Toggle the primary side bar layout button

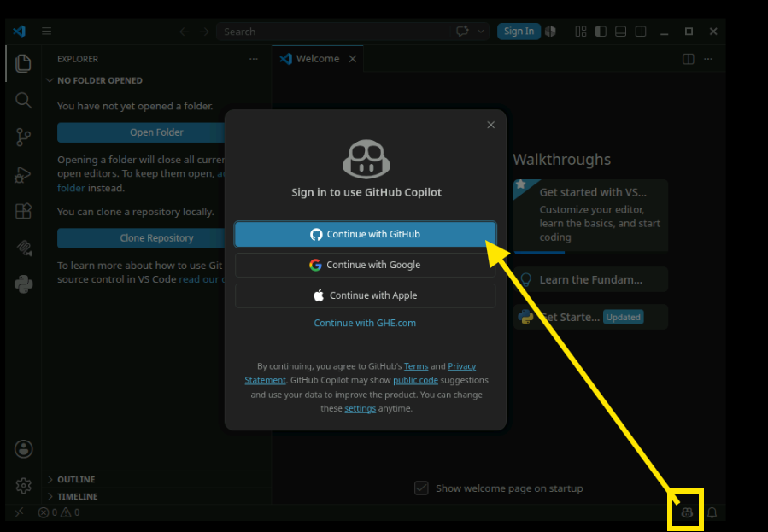[601, 32]
